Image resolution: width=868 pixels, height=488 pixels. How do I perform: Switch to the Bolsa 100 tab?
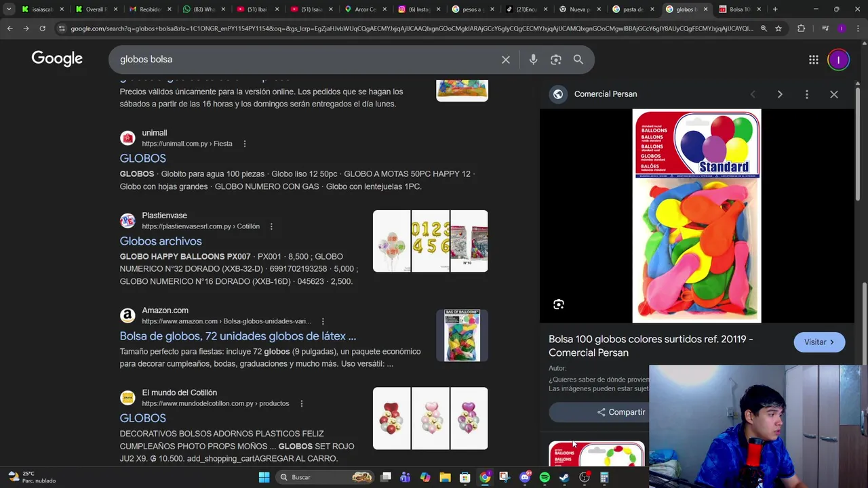[x=739, y=9]
